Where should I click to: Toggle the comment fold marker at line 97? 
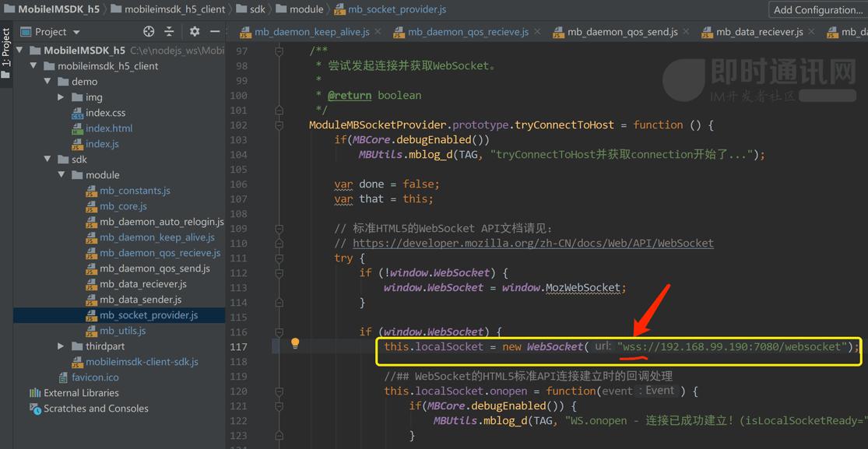(x=279, y=51)
